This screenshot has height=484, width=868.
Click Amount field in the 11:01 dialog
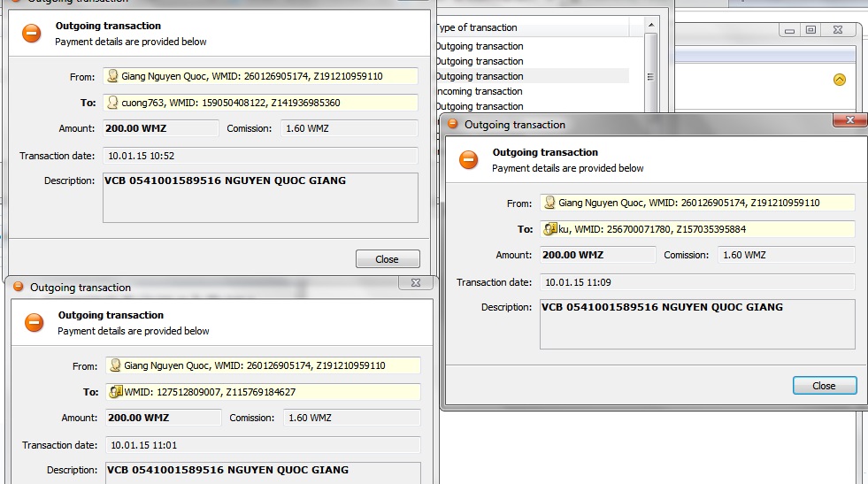point(164,418)
